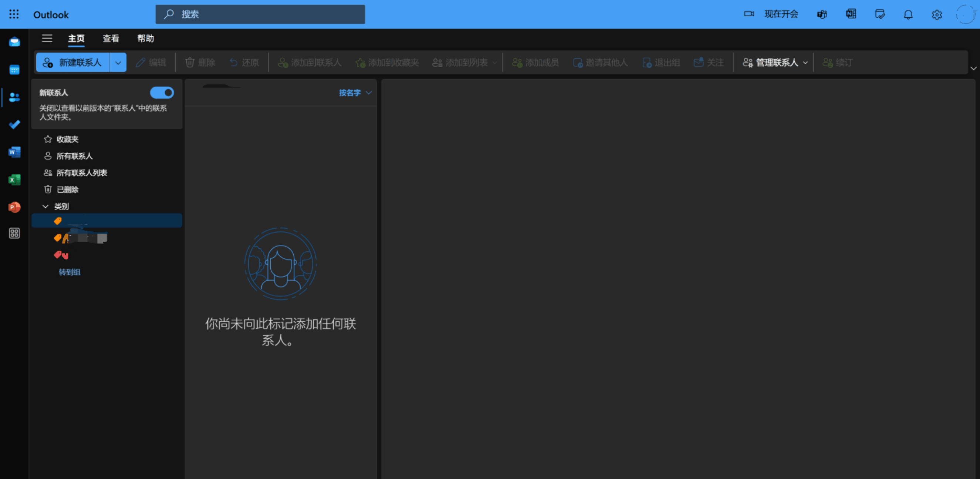Switch to the 查看 tab
The width and height of the screenshot is (980, 479).
pyautogui.click(x=111, y=38)
